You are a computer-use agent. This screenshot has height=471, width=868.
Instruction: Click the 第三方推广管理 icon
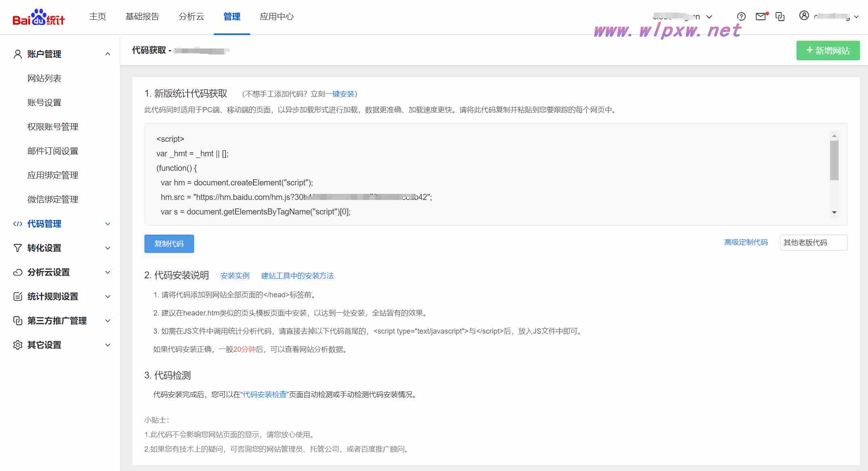(18, 321)
